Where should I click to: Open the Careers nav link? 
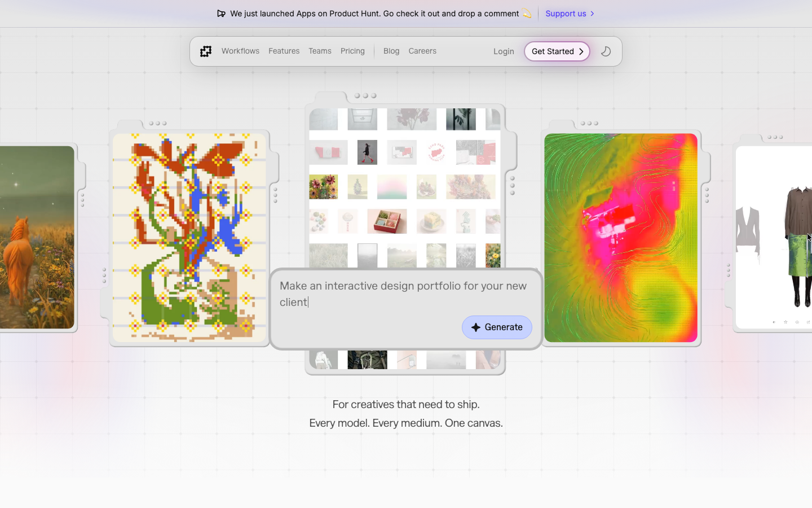tap(422, 51)
